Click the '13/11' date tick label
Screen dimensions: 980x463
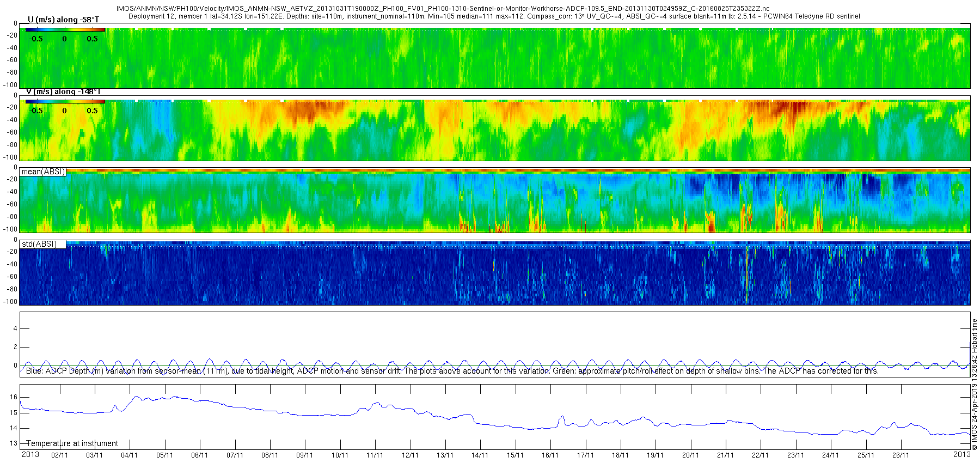(445, 455)
